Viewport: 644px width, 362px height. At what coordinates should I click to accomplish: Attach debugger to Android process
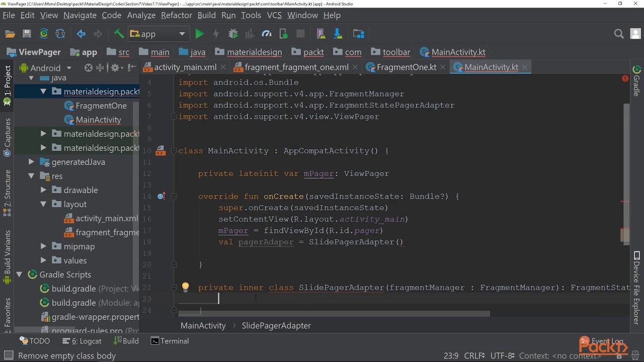284,34
